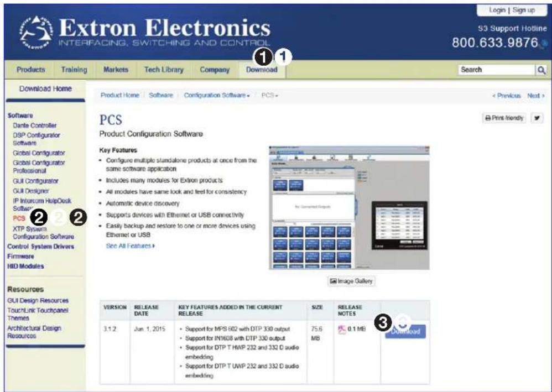This screenshot has height=392, width=552.
Task: Open the PCS screenshot thumbnail
Action: click(x=349, y=208)
